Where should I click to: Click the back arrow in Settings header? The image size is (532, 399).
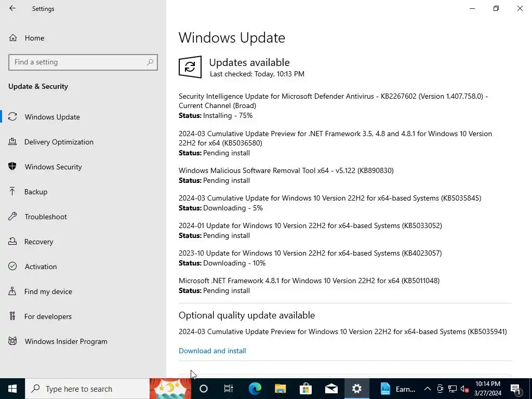point(12,8)
